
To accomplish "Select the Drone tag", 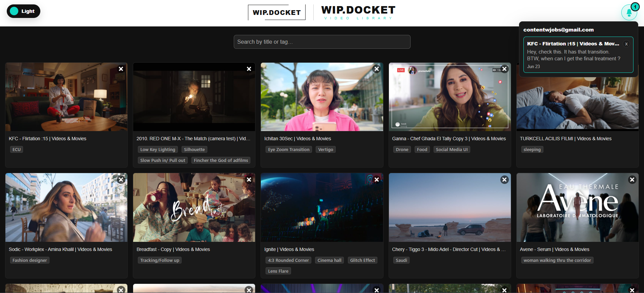I will (402, 149).
